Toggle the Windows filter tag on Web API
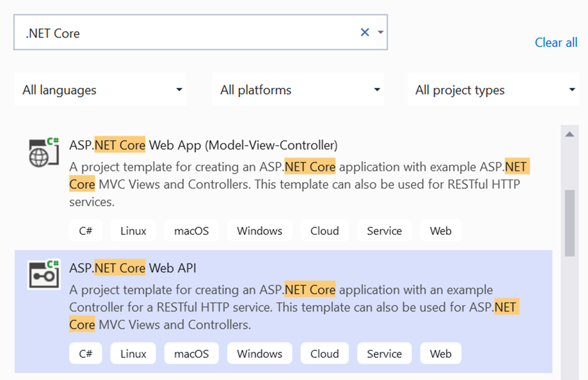Screen dimensions: 588x380 (259, 353)
